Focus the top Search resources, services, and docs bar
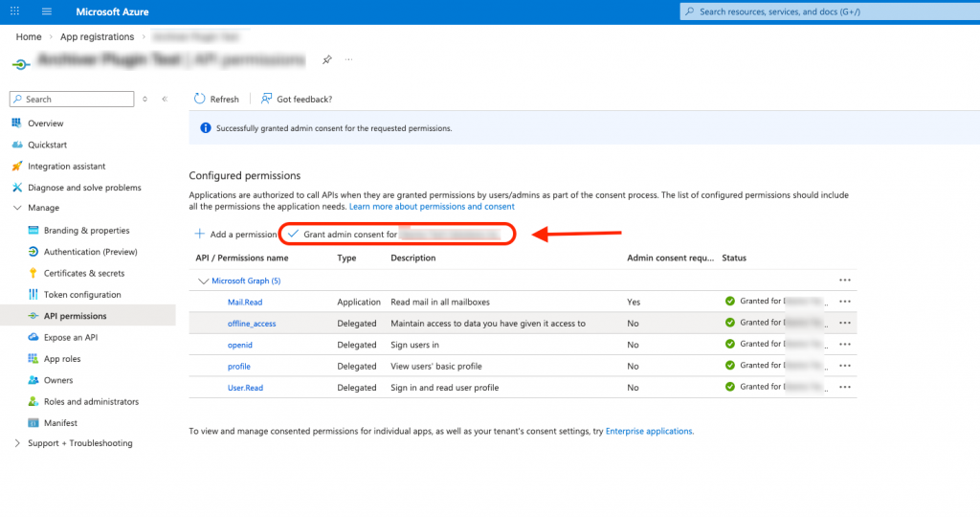 pos(830,11)
